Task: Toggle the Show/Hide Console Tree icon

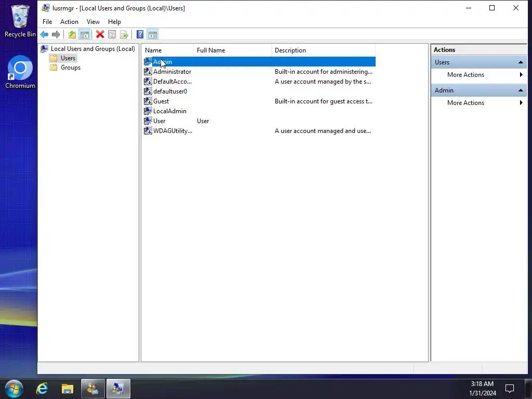Action: [x=85, y=34]
